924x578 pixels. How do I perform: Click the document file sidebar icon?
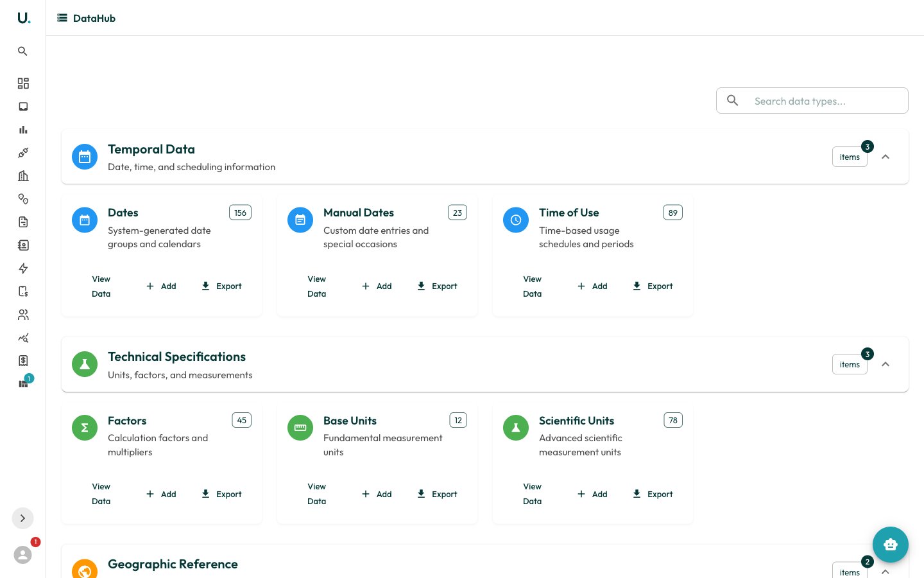click(23, 222)
